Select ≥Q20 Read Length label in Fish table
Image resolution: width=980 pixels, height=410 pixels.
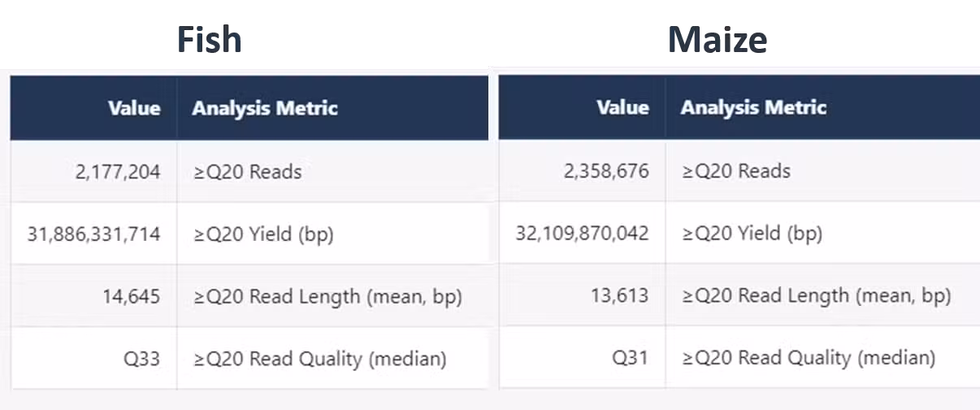point(327,297)
